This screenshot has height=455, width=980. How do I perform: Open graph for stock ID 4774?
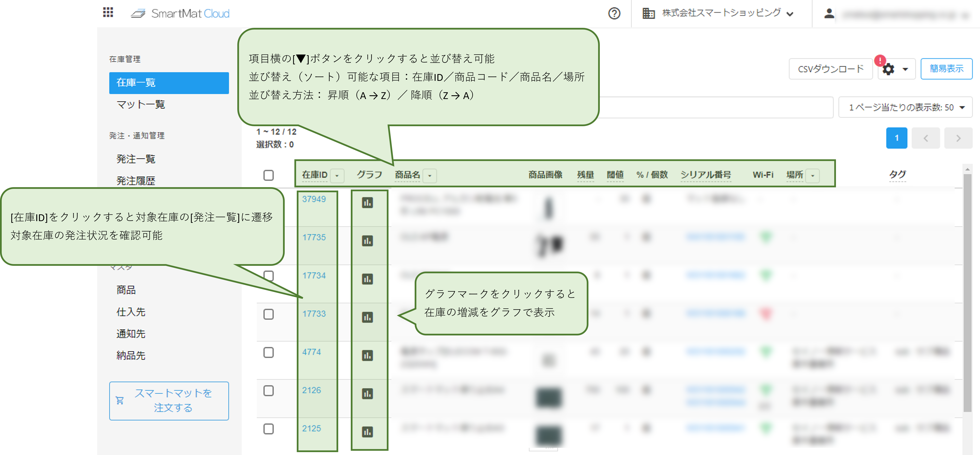(x=367, y=355)
